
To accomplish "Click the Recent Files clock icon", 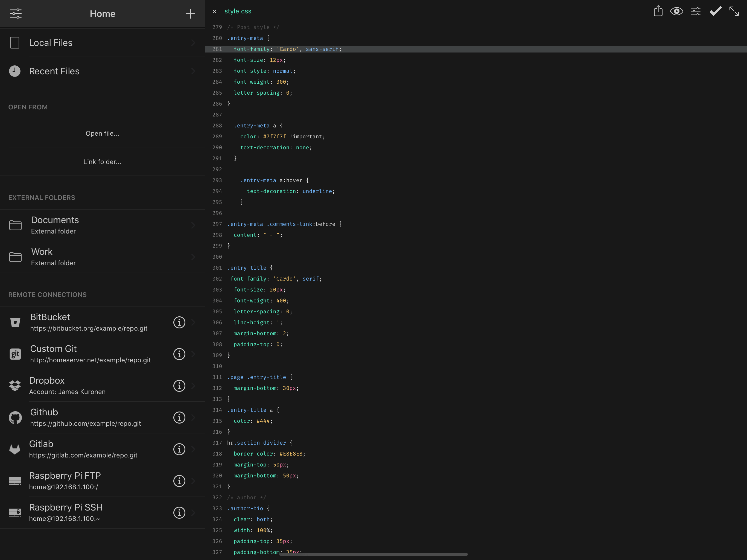I will coord(14,71).
